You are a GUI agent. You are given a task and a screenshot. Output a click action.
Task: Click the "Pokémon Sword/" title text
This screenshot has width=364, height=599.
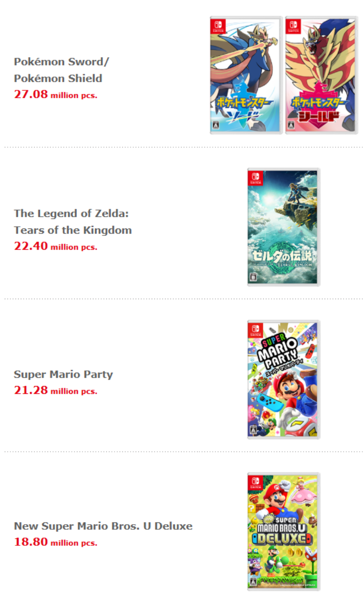pyautogui.click(x=61, y=61)
